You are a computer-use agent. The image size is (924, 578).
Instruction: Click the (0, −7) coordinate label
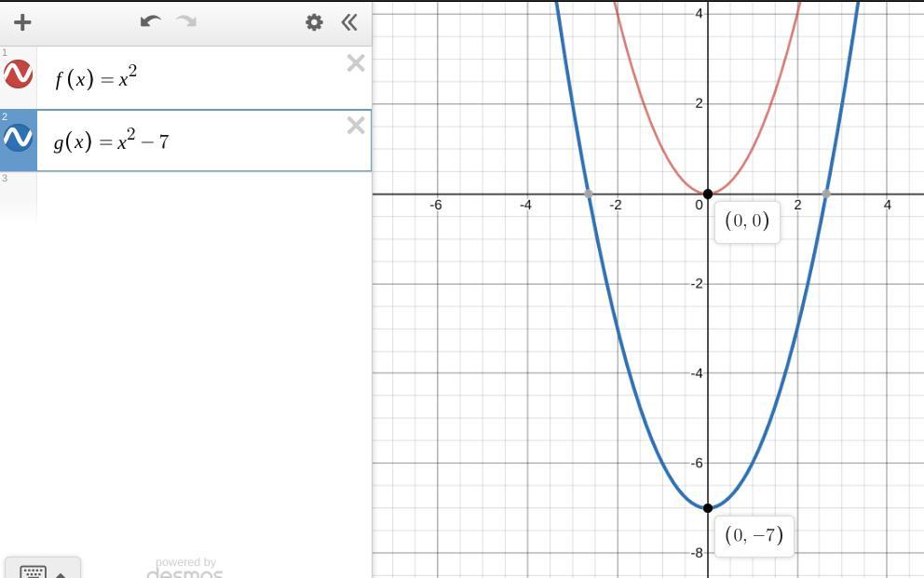point(754,535)
